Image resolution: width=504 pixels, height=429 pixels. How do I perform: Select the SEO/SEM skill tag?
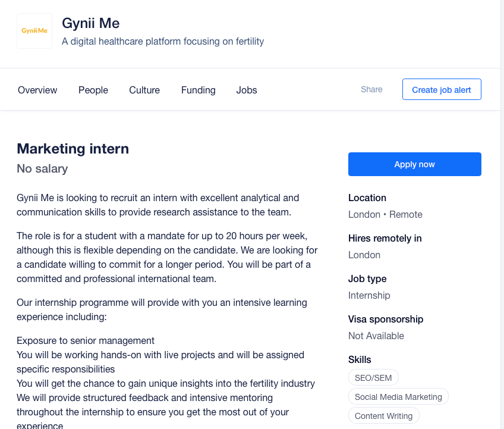(373, 377)
